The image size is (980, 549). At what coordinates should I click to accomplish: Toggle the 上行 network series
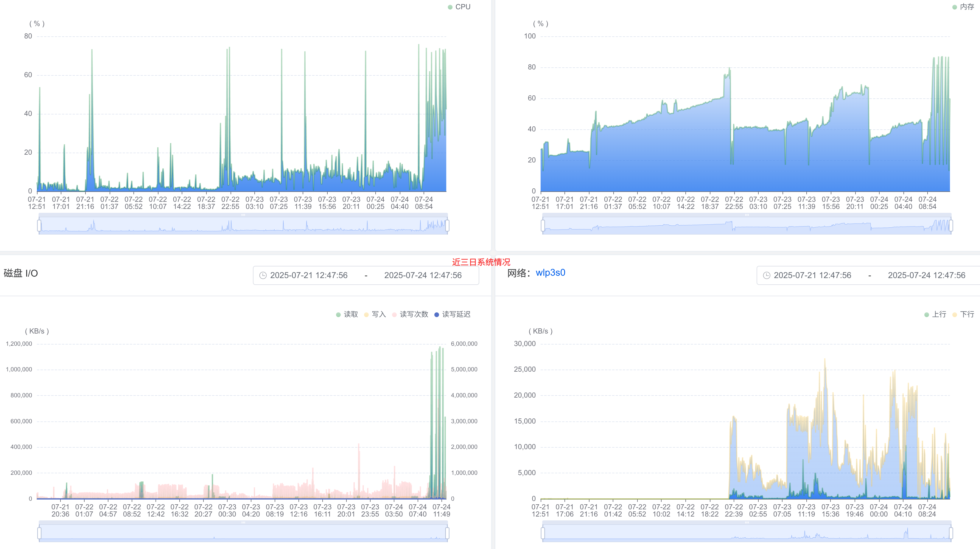point(935,314)
